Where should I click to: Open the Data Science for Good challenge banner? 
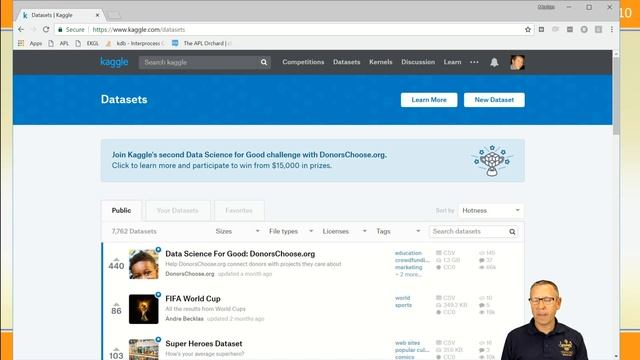[312, 160]
